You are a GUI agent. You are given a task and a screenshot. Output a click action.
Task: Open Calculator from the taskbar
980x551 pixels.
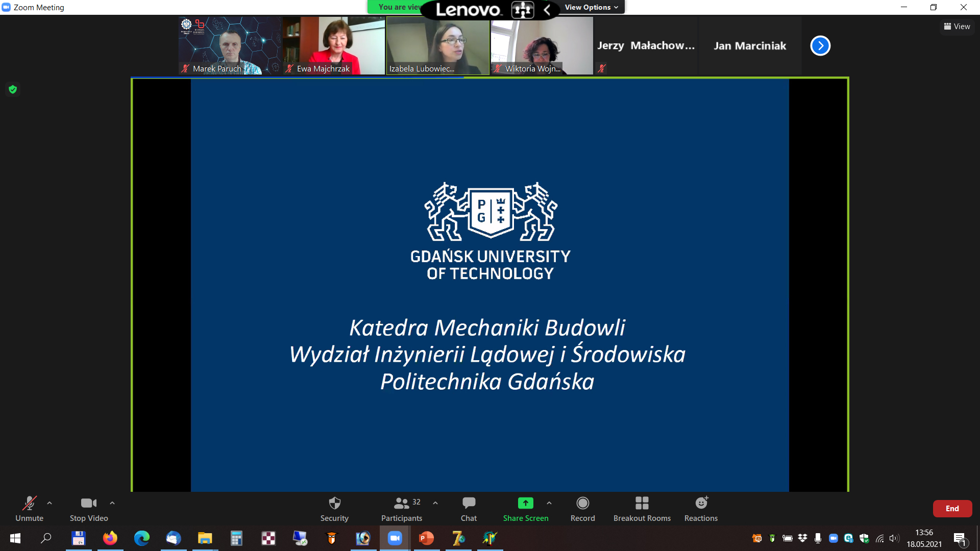point(236,538)
